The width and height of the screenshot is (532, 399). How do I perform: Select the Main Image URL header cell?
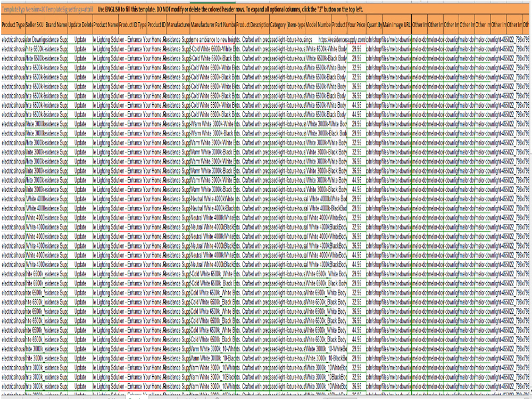coord(397,25)
